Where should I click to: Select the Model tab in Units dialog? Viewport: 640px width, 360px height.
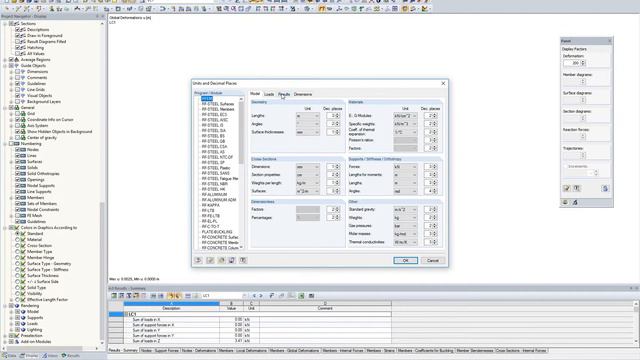[255, 94]
